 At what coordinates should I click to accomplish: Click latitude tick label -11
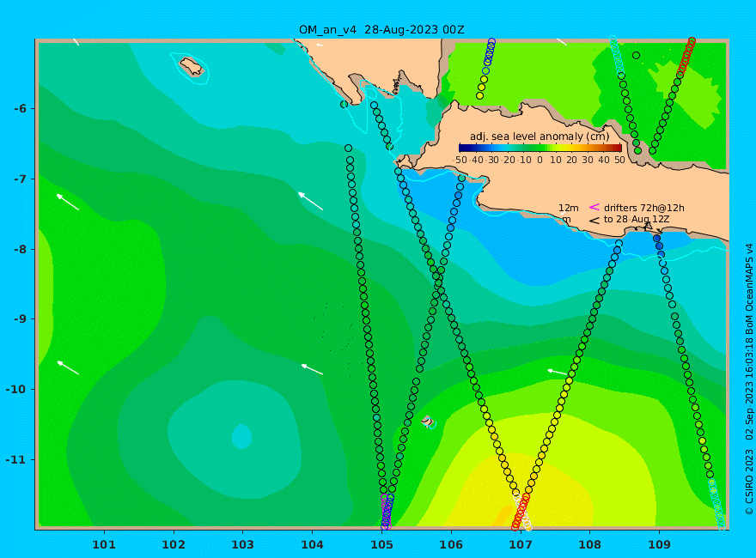pyautogui.click(x=16, y=459)
